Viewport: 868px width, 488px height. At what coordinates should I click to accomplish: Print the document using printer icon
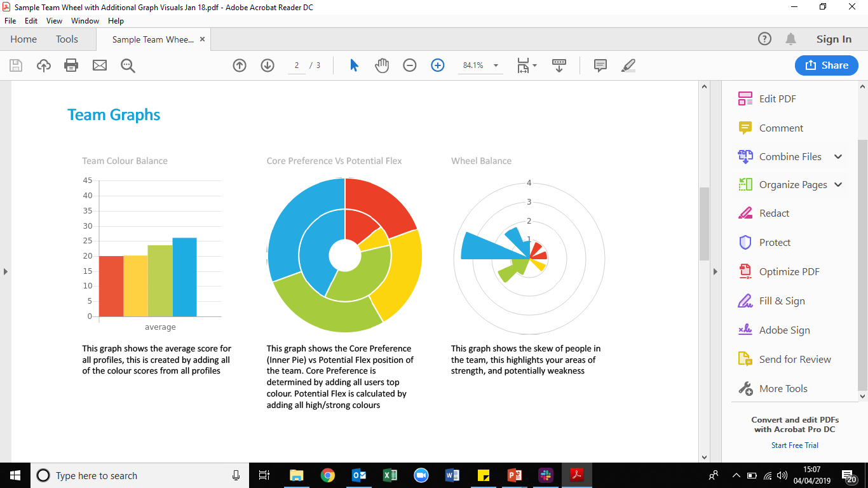[71, 65]
